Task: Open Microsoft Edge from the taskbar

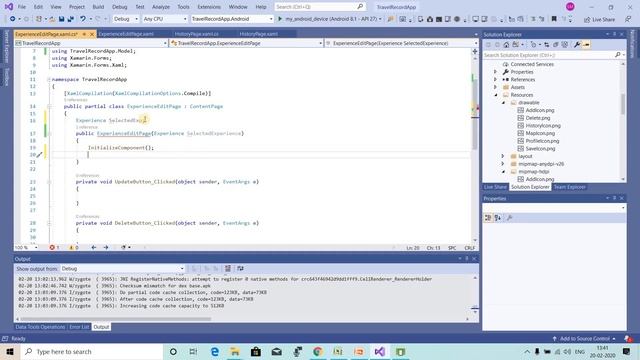Action: pos(215,351)
